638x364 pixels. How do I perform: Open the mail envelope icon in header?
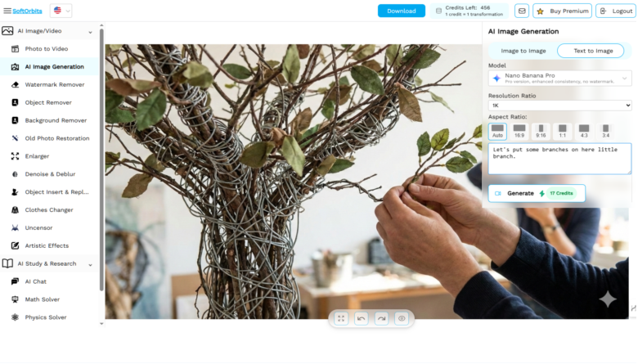tap(522, 11)
